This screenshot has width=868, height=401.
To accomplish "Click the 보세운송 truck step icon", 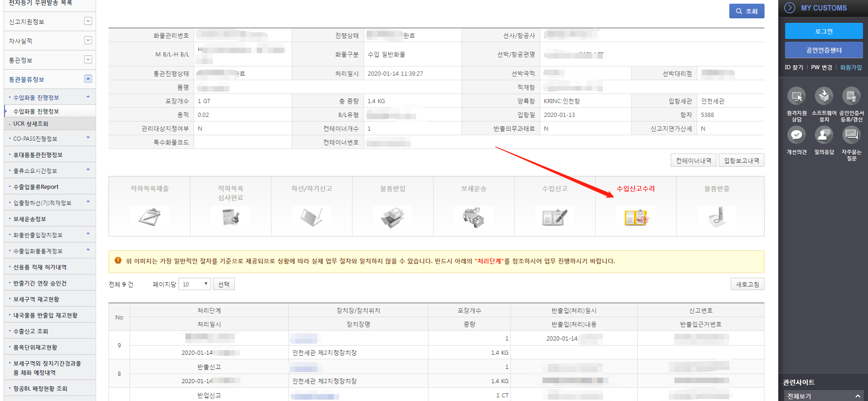I will 474,217.
